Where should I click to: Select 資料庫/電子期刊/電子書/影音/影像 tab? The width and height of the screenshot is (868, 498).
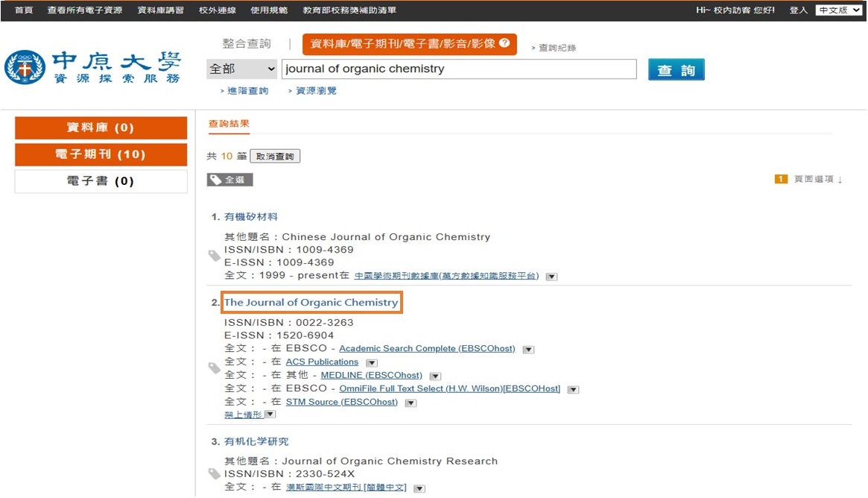[410, 44]
